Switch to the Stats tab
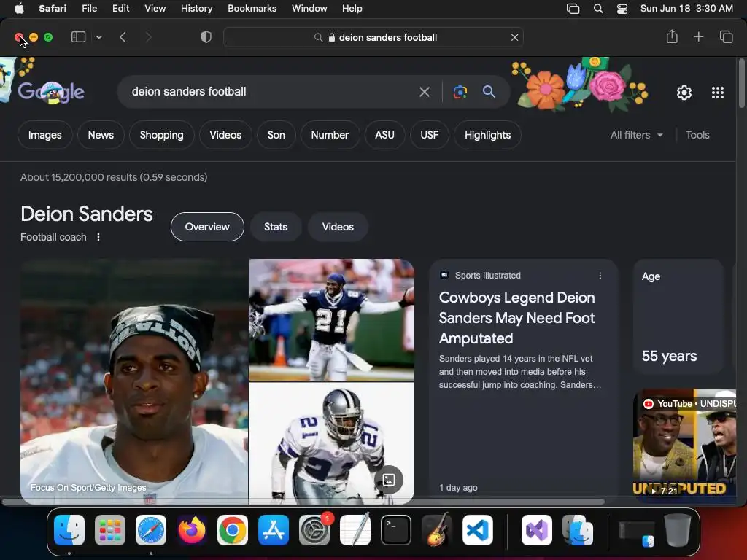Image resolution: width=747 pixels, height=560 pixels. point(276,227)
